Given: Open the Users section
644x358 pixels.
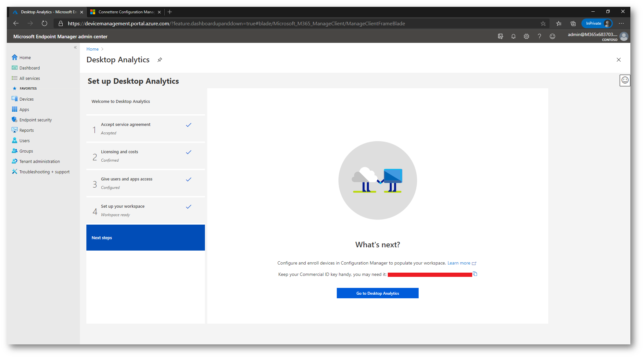Looking at the screenshot, I should click(x=24, y=141).
